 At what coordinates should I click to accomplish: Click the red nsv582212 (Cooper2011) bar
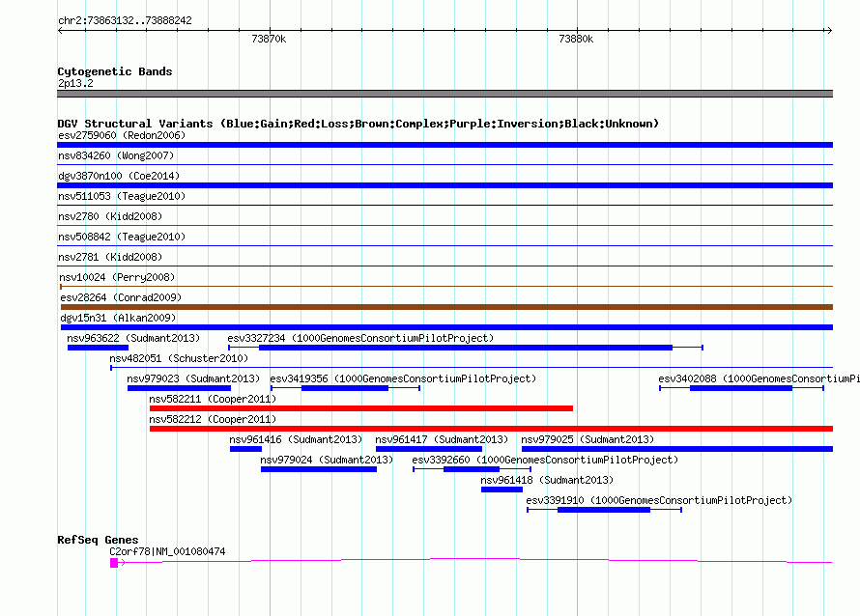point(491,429)
